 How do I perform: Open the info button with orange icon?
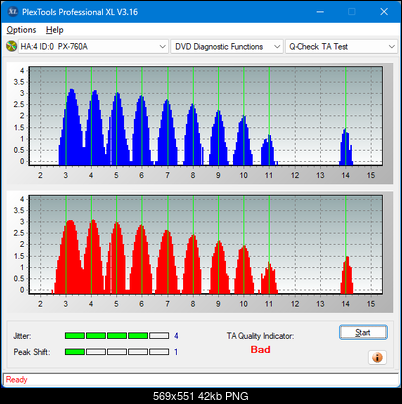tap(377, 358)
